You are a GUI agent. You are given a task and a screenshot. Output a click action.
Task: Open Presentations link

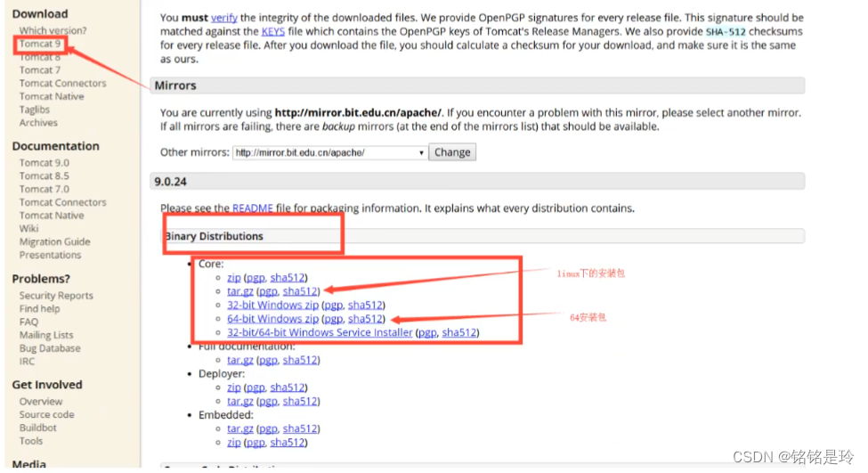tap(51, 256)
